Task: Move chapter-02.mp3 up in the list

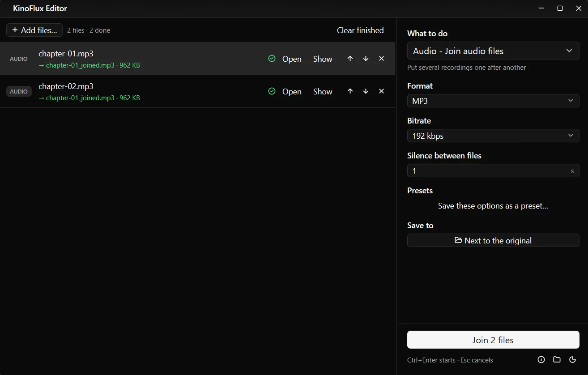Action: click(350, 91)
